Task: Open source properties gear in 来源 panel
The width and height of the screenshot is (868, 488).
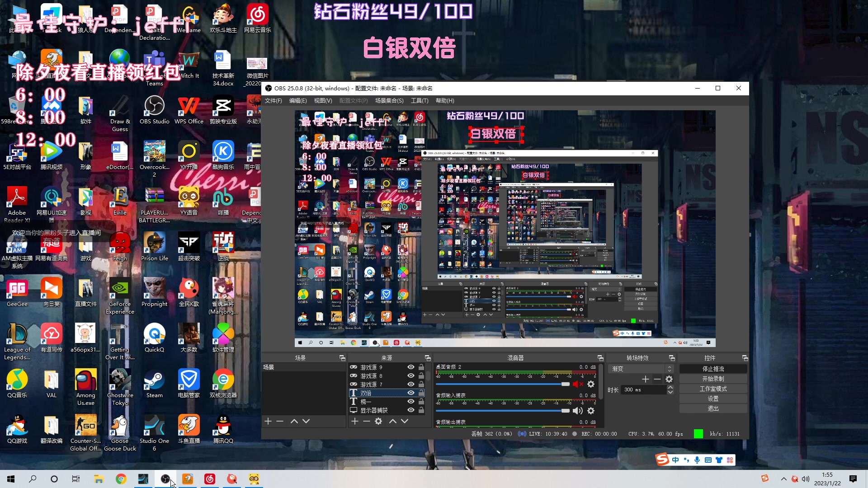Action: [378, 421]
